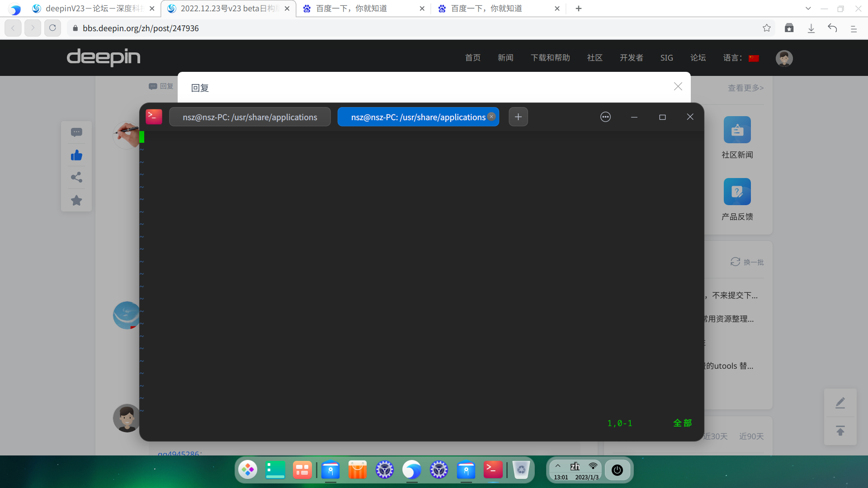The height and width of the screenshot is (488, 868).
Task: Click the 查看更多 link
Action: pos(745,88)
